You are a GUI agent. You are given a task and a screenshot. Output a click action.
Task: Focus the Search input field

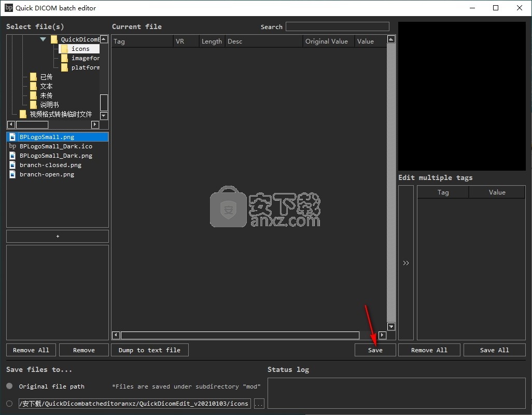(337, 26)
